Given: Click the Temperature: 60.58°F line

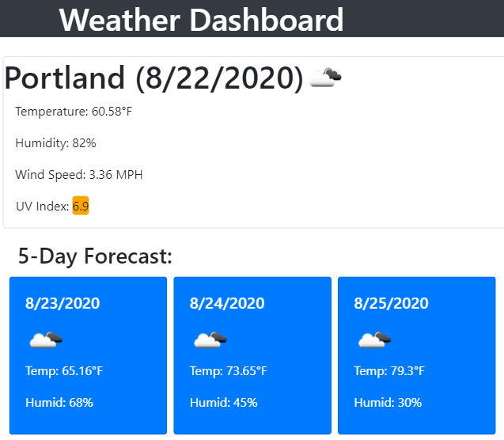Looking at the screenshot, I should point(74,112).
